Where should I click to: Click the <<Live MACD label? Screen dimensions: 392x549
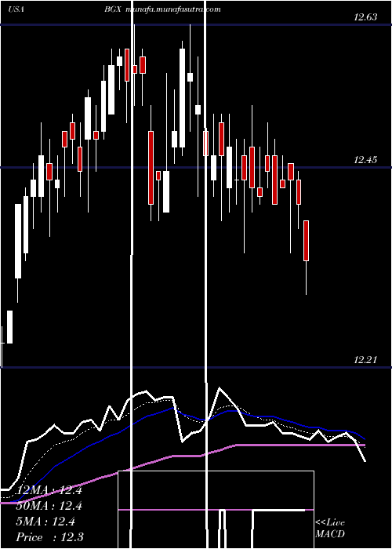330,529
